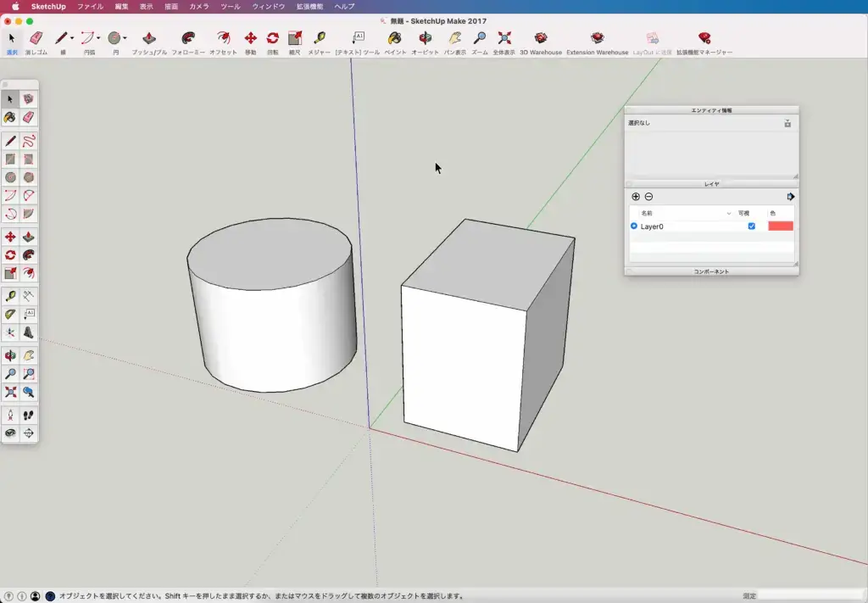Open the Apple menu
This screenshot has width=868, height=603.
point(15,7)
